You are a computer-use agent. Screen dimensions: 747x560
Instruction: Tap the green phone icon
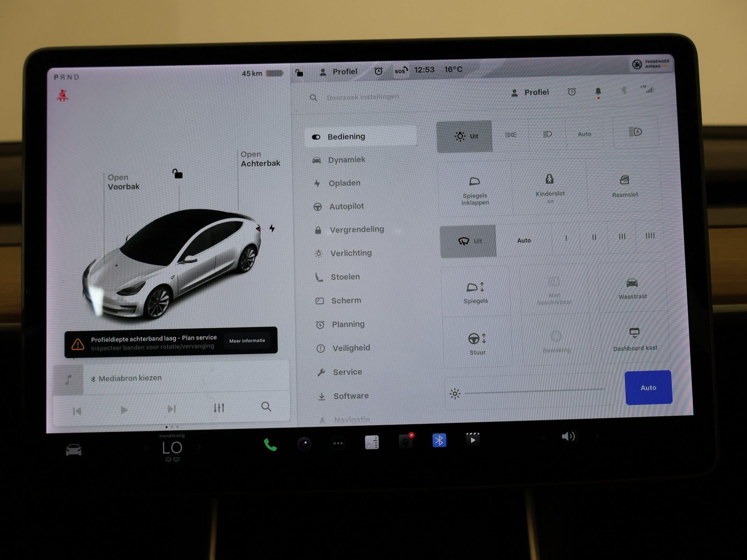[270, 444]
